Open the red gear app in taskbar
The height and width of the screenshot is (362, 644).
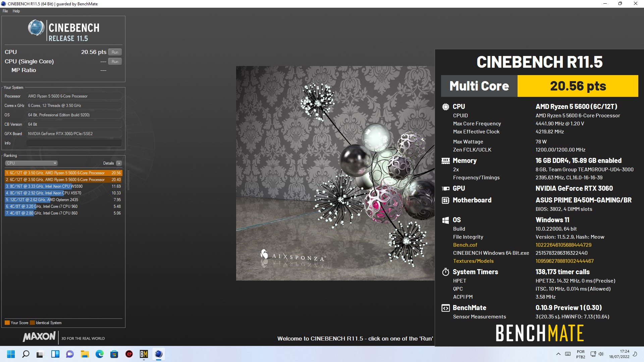coord(129,354)
